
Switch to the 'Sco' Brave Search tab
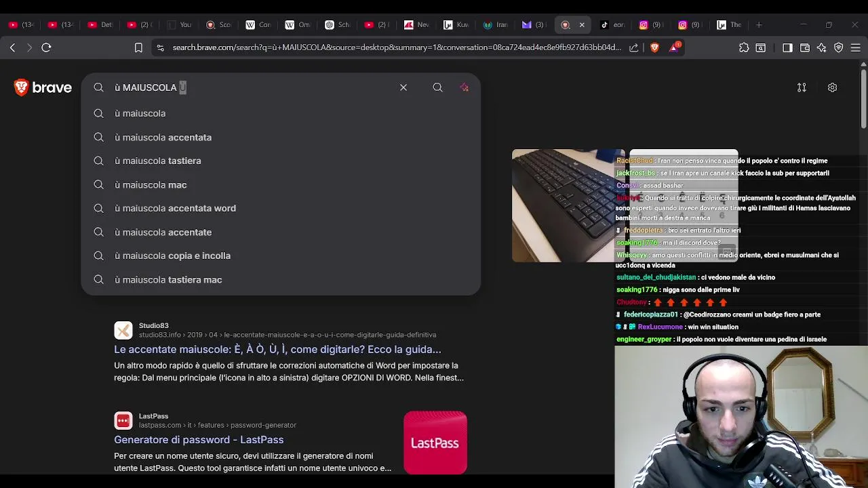(x=218, y=24)
